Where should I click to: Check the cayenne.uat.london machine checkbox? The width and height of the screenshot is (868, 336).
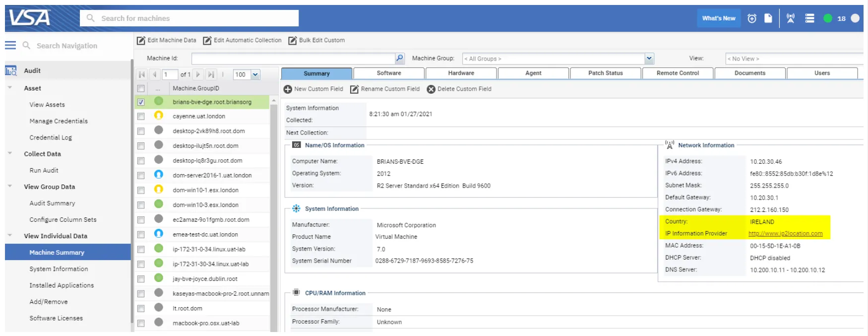coord(141,117)
